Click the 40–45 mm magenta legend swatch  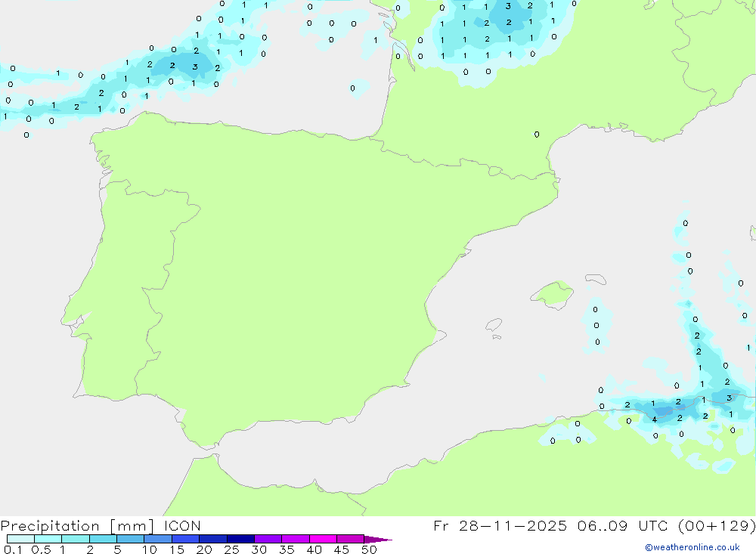pyautogui.click(x=323, y=539)
